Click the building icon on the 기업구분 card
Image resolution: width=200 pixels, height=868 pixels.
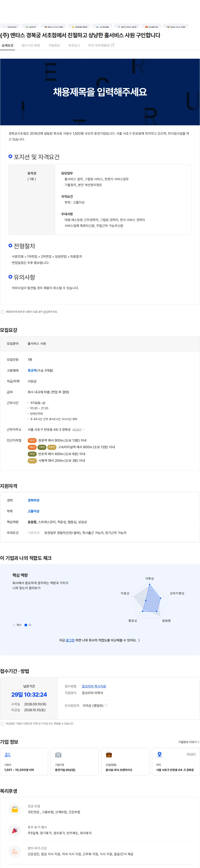point(58,755)
